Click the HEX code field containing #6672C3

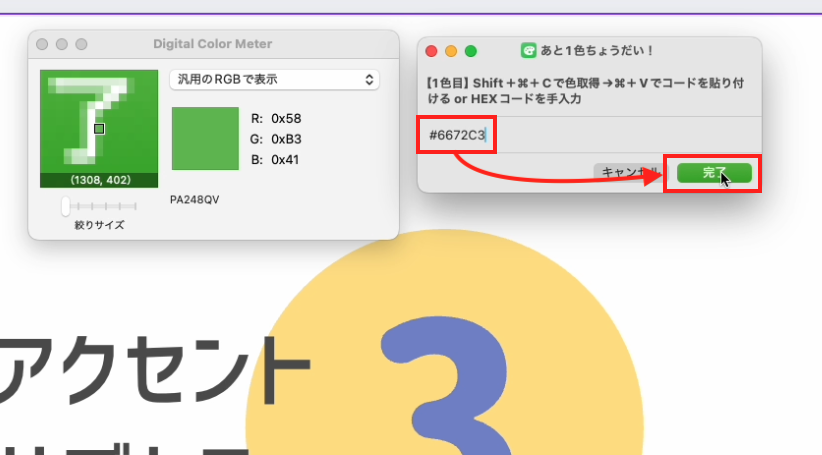[x=589, y=135]
